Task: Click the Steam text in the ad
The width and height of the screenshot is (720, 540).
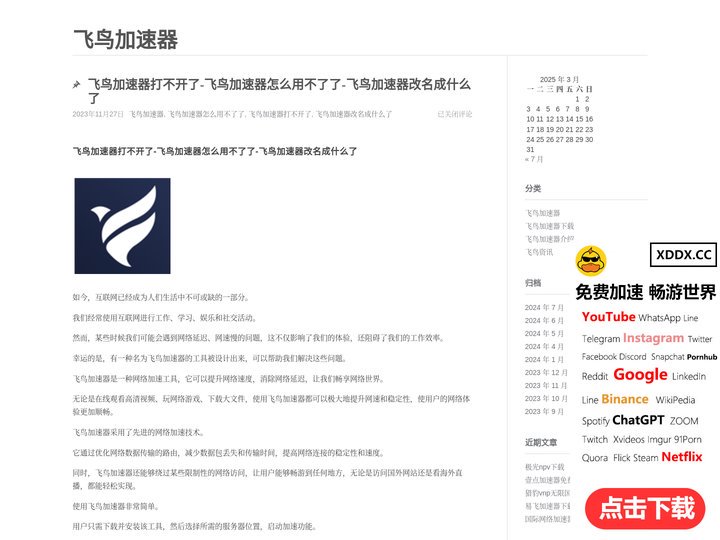Action: (x=646, y=458)
